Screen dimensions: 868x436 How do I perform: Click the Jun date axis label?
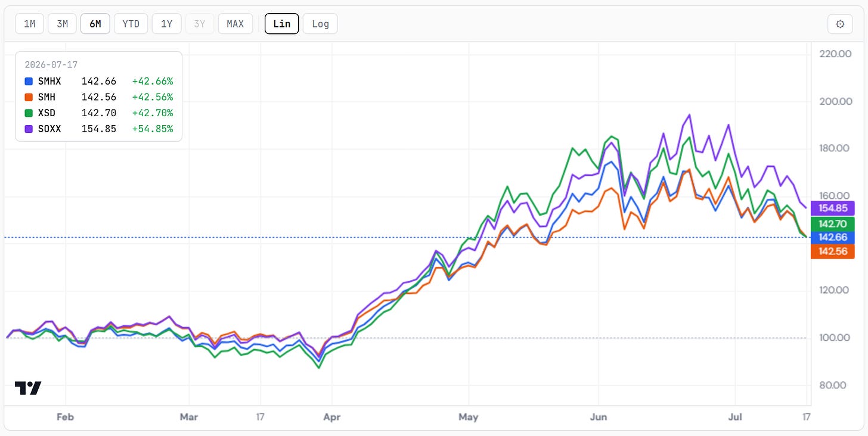pyautogui.click(x=598, y=418)
